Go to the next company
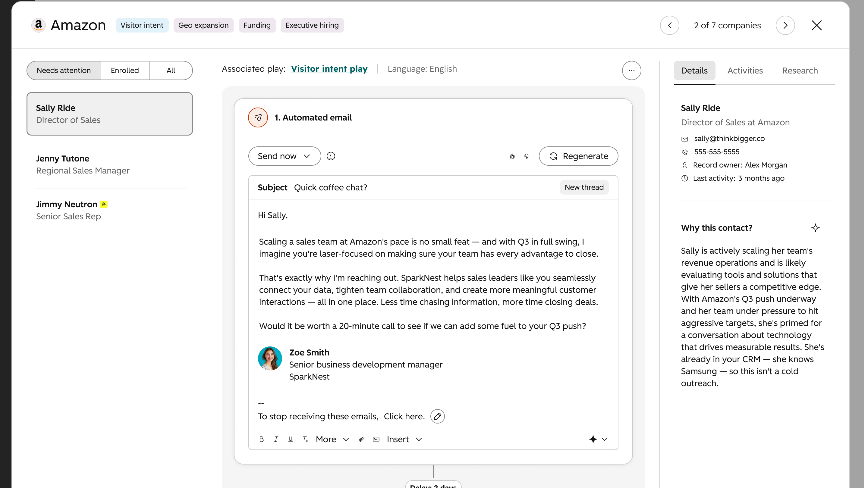The image size is (868, 488). (x=785, y=25)
